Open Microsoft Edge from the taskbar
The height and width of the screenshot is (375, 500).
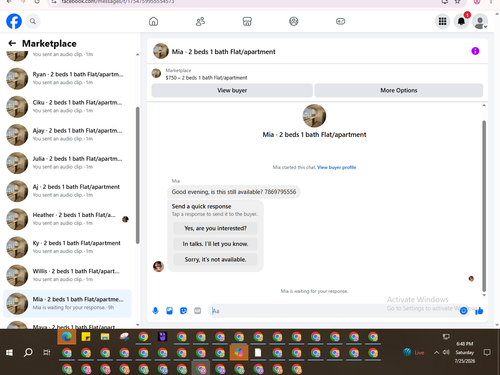67,337
